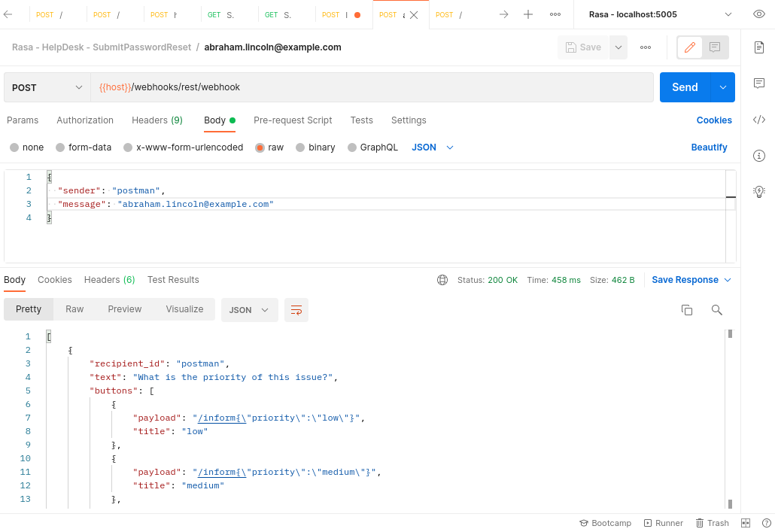Select the raw body type option

260,147
